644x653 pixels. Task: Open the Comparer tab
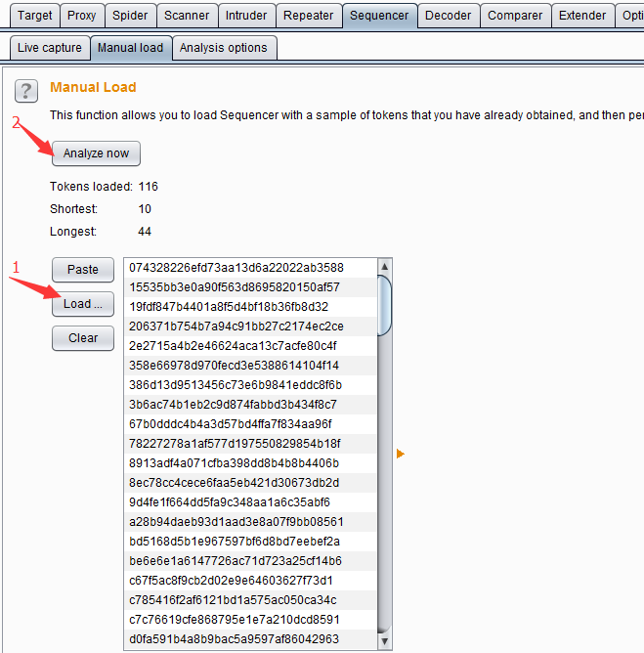coord(515,16)
